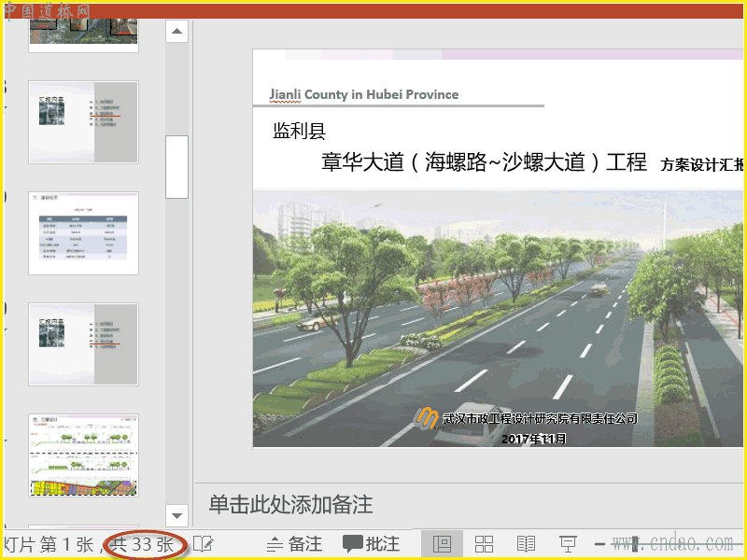Screen dimensions: 747x560
Task: Select the cross-section design slide thumbnail
Action: click(x=83, y=455)
